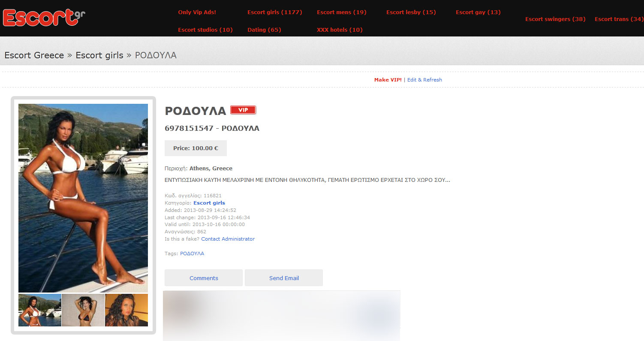
Task: Report a fake via Contact Administrator
Action: 228,238
